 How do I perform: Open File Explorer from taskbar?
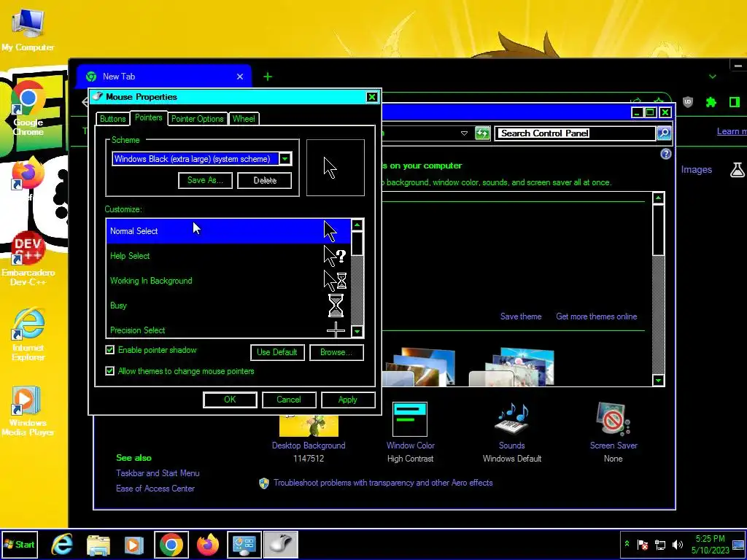(x=98, y=544)
